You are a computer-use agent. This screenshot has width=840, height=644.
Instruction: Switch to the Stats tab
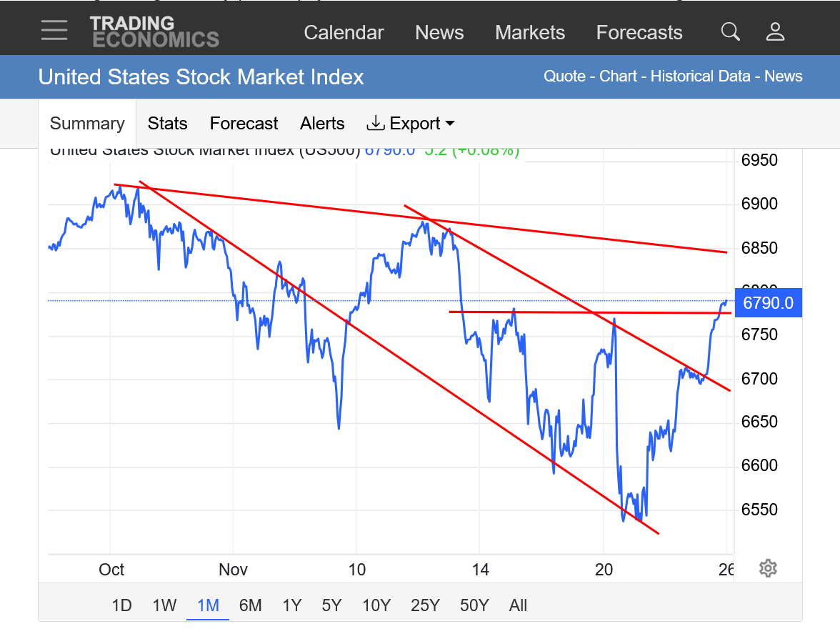pos(167,124)
